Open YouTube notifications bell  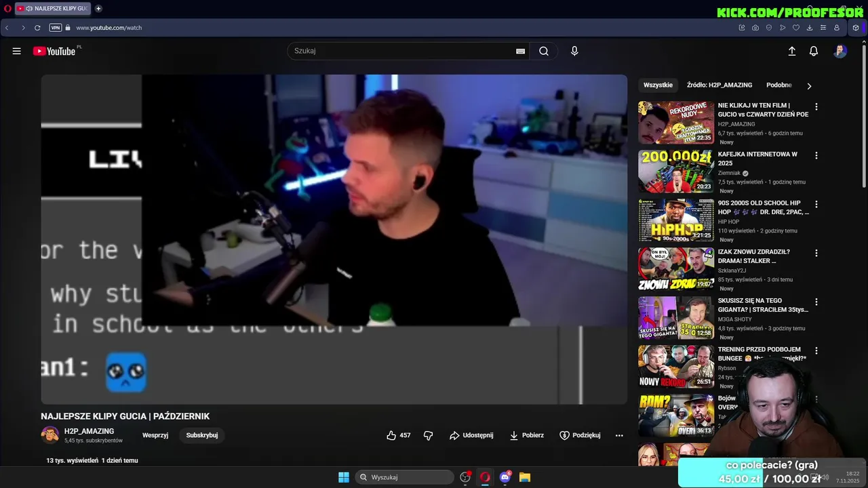point(814,51)
